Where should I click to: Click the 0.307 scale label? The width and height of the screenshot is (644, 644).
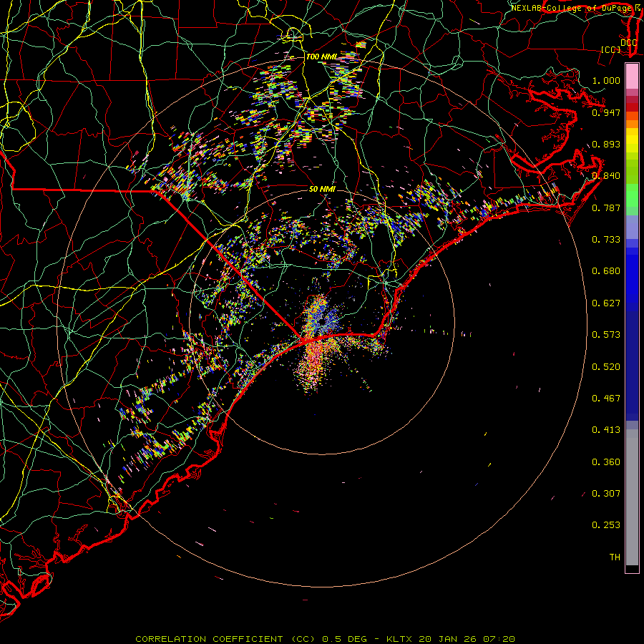pyautogui.click(x=606, y=494)
